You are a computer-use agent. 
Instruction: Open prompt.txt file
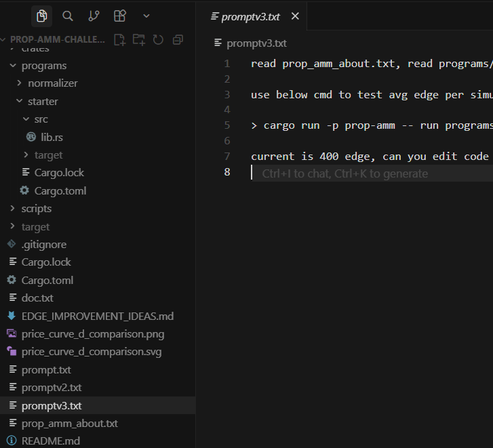click(46, 370)
